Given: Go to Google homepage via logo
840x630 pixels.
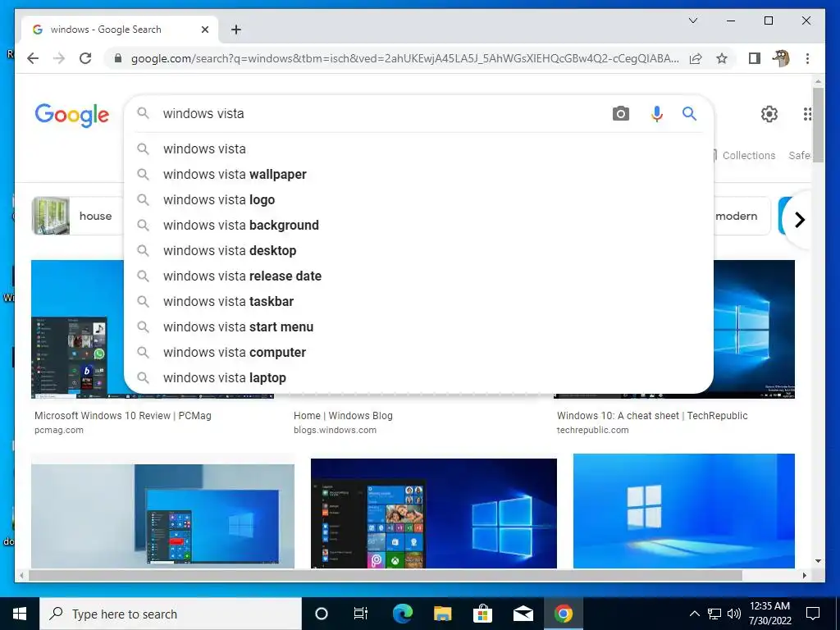Looking at the screenshot, I should click(72, 115).
